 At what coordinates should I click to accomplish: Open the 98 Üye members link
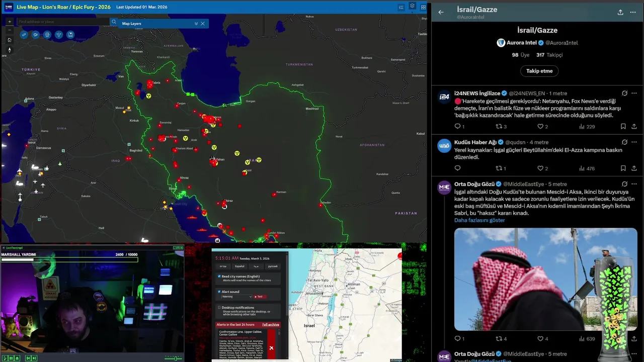click(x=521, y=55)
